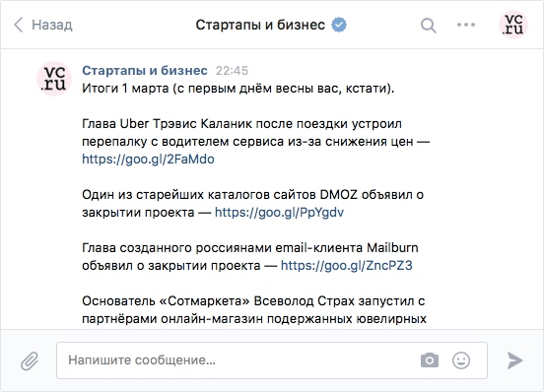Go back using the Назад chevron arrow
Viewport: 544px width, 392px height.
pyautogui.click(x=19, y=25)
